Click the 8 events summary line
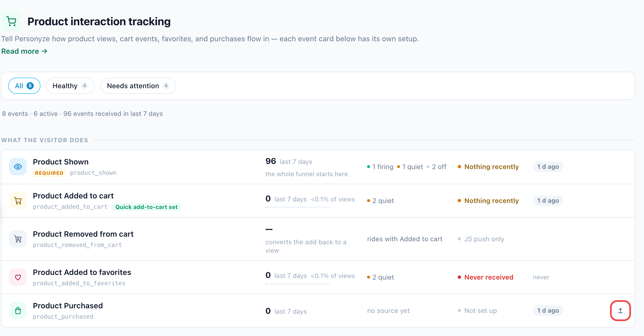The width and height of the screenshot is (644, 336). coord(82,114)
